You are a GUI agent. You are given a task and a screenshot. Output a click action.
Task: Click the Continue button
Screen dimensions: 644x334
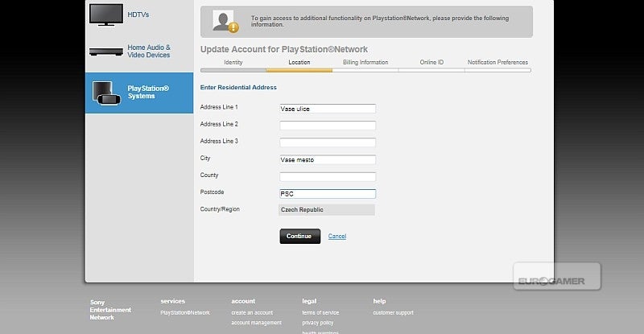(x=299, y=237)
